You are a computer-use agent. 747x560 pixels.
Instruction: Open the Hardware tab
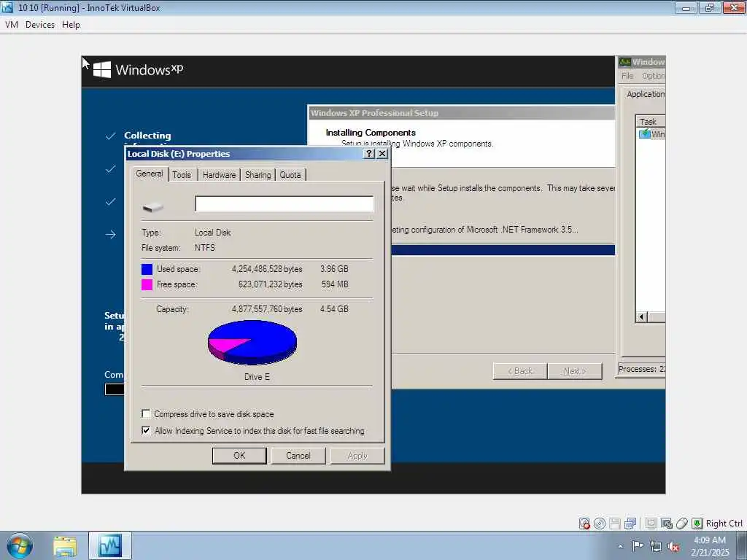point(219,175)
